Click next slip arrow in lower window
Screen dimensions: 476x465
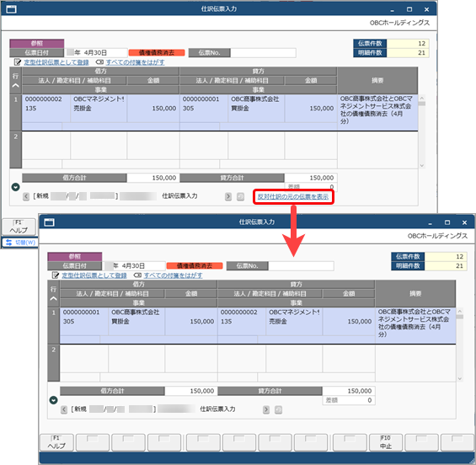[x=266, y=409]
